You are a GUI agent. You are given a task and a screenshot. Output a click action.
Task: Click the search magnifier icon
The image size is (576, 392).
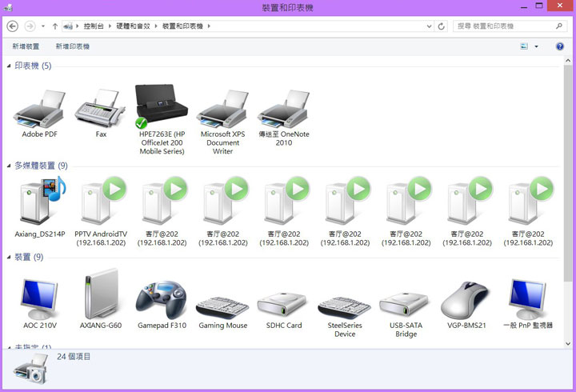coord(558,26)
